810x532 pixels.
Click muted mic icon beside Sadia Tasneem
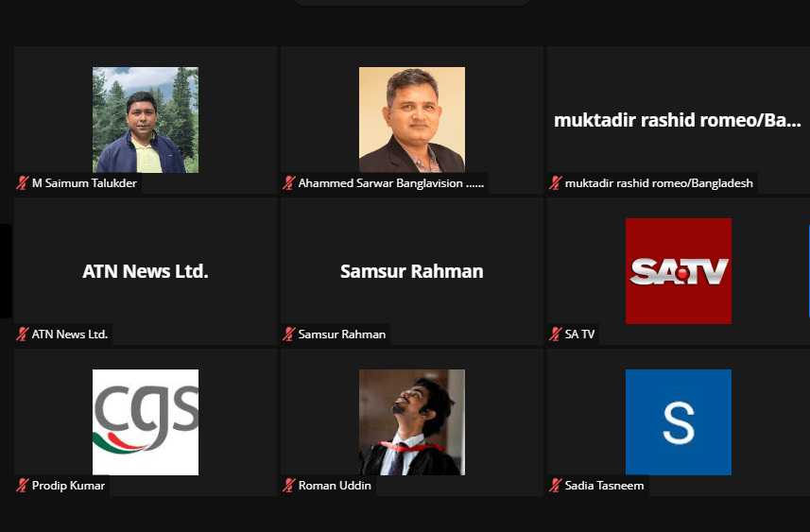556,486
